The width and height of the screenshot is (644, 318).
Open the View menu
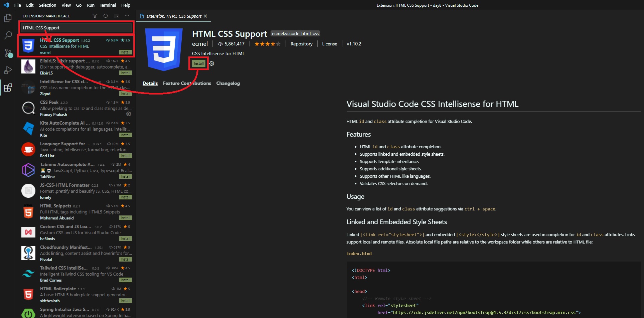tap(66, 5)
